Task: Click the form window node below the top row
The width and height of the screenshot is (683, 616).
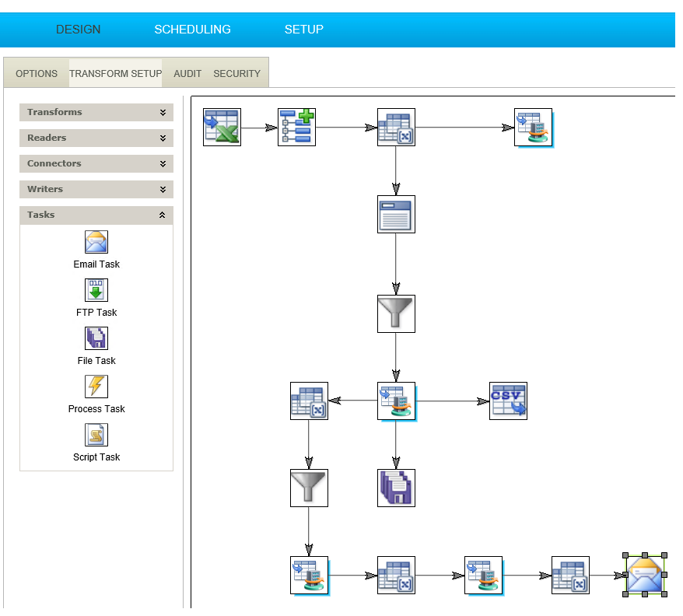Action: pos(396,214)
